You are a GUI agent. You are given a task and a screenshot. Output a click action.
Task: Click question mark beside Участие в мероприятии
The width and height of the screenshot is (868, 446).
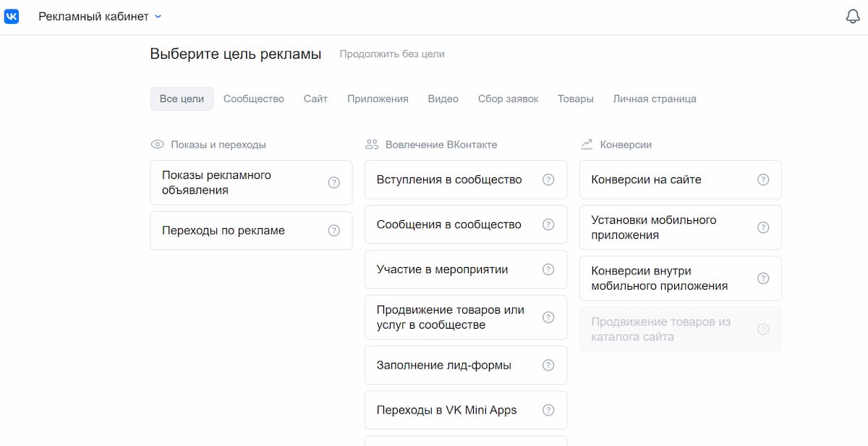[548, 269]
